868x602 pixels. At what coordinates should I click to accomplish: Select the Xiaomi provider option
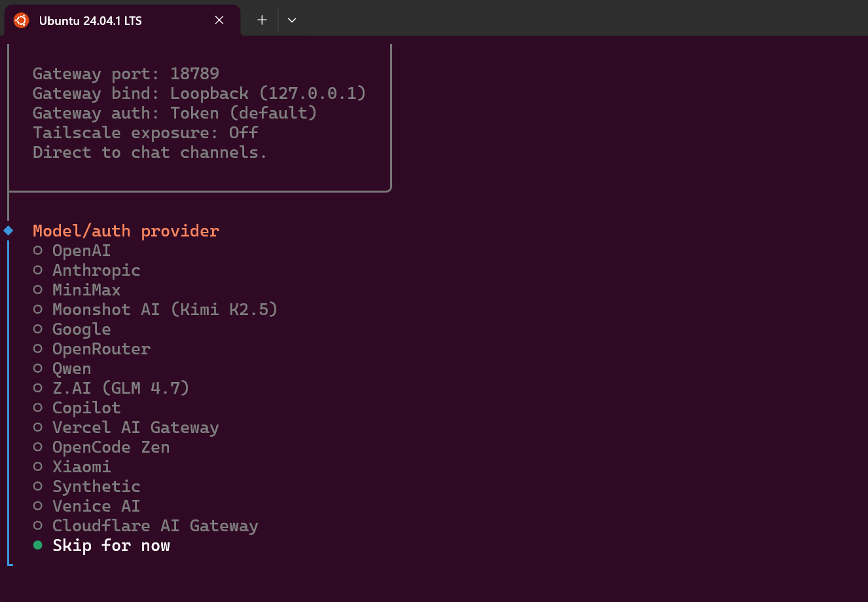click(x=72, y=467)
